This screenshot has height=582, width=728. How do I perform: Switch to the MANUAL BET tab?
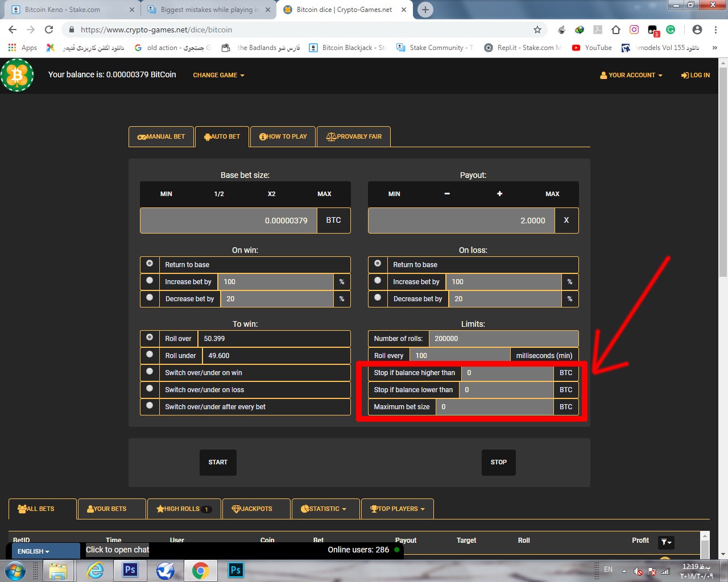[x=161, y=136]
